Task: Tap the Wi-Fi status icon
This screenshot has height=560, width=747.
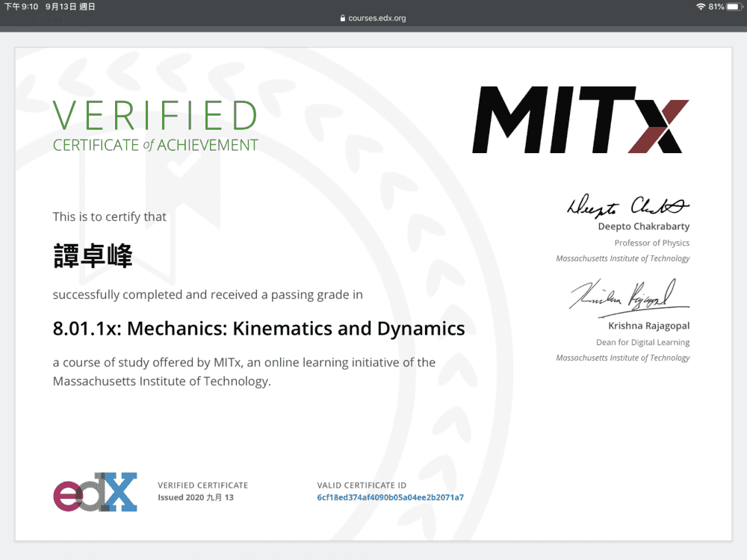Action: 700,7
